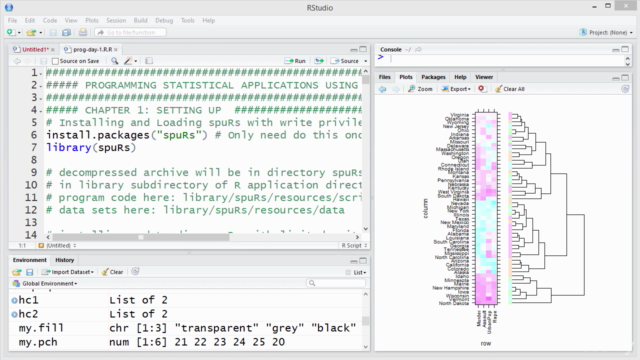Focus the Go to file/function field
Image resolution: width=640 pixels, height=360 pixels.
pyautogui.click(x=130, y=32)
